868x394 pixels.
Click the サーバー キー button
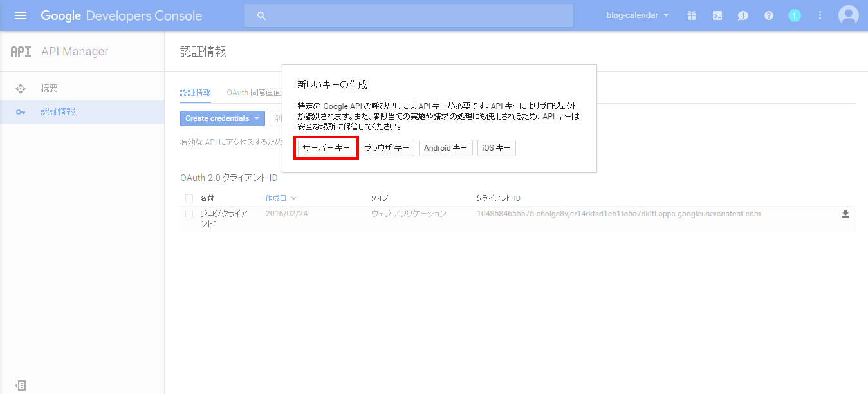(x=326, y=148)
